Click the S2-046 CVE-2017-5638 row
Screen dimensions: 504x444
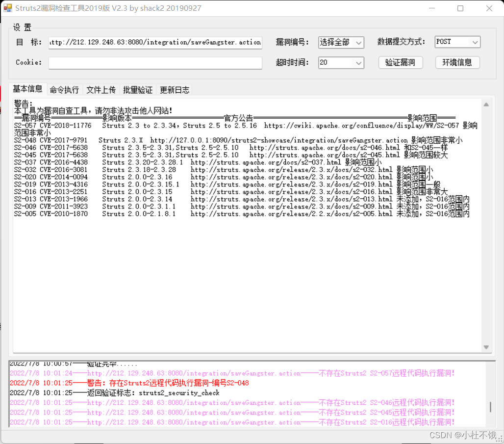click(x=231, y=148)
